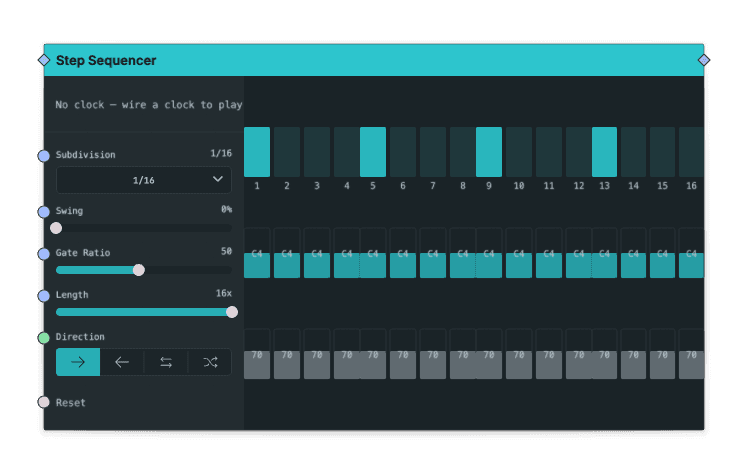Toggle step 8 on
Image resolution: width=748 pixels, height=474 pixels.
(x=463, y=152)
